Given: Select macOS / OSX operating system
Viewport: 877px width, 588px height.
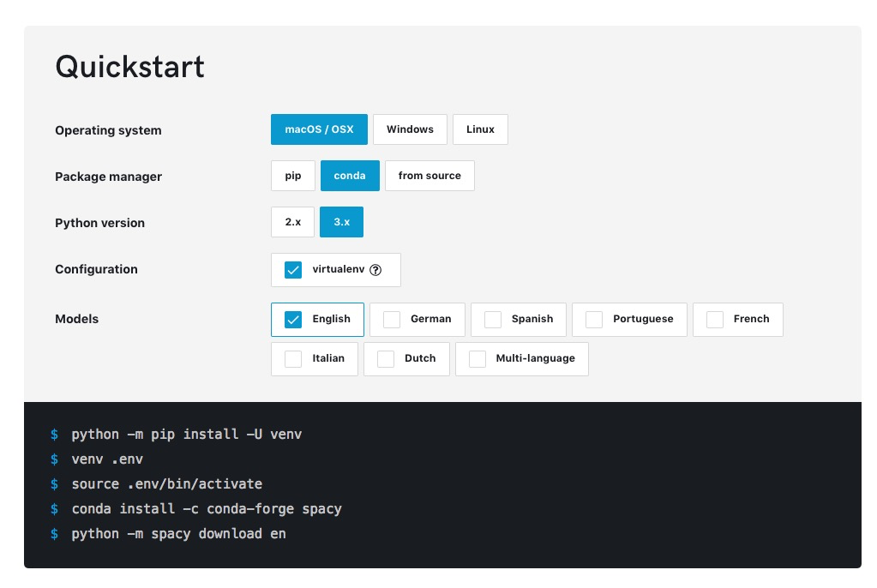Looking at the screenshot, I should [x=319, y=129].
